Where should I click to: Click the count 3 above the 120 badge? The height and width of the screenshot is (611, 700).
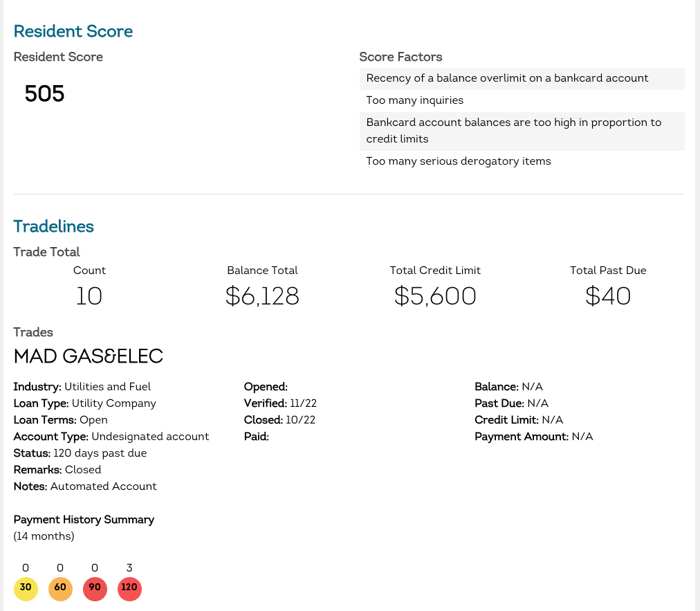click(129, 568)
